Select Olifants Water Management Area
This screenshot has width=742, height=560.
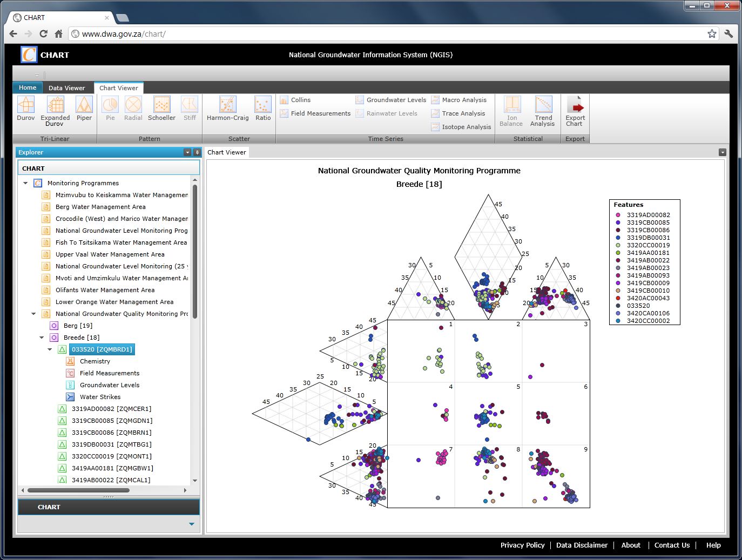click(105, 290)
